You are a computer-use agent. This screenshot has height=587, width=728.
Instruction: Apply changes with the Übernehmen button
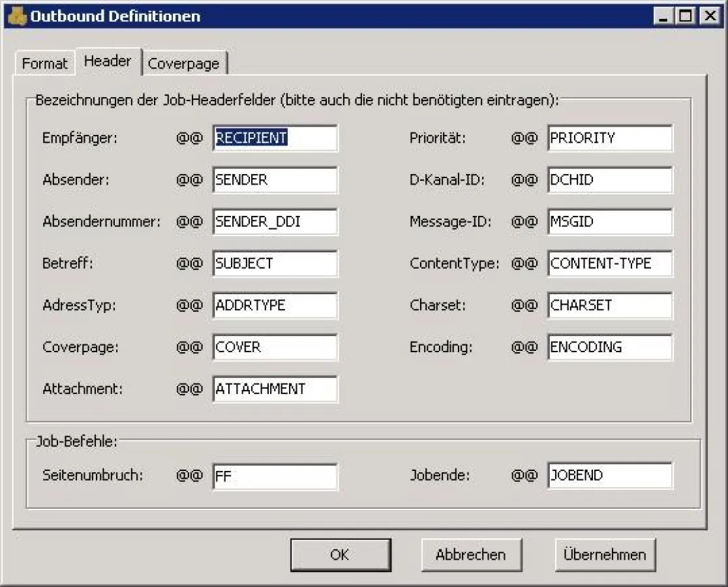click(x=605, y=554)
